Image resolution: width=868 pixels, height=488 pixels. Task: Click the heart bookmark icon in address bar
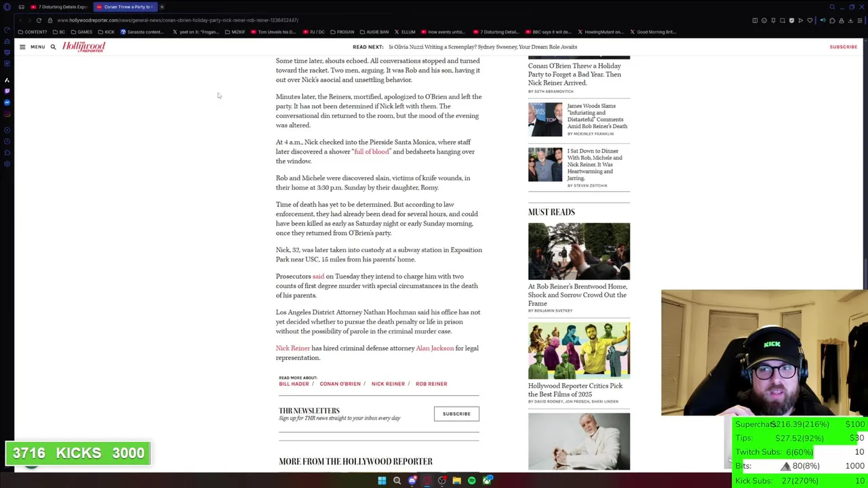click(810, 20)
